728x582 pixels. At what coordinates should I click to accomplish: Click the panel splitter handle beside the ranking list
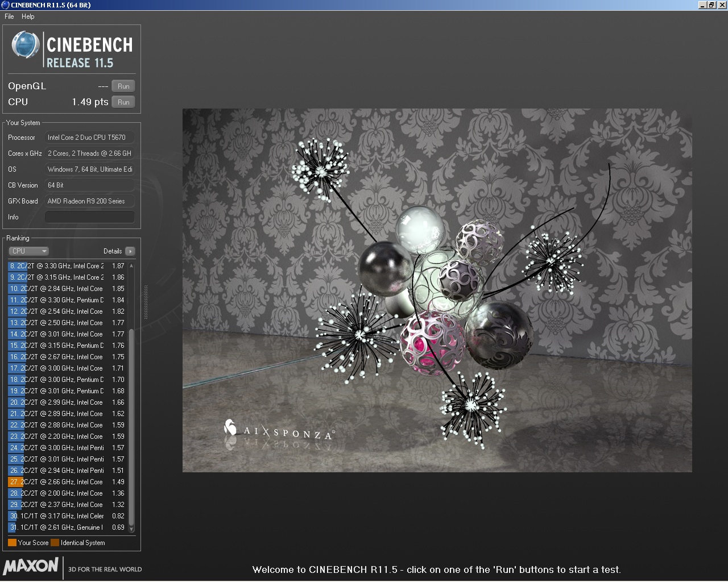coord(146,302)
